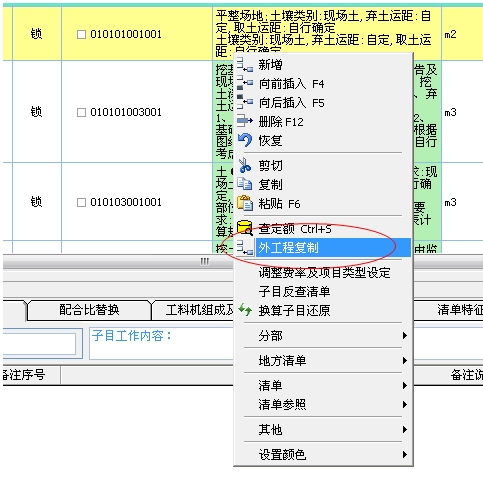Click the 子目工作内容 text field
483x480 pixels.
coord(162,344)
